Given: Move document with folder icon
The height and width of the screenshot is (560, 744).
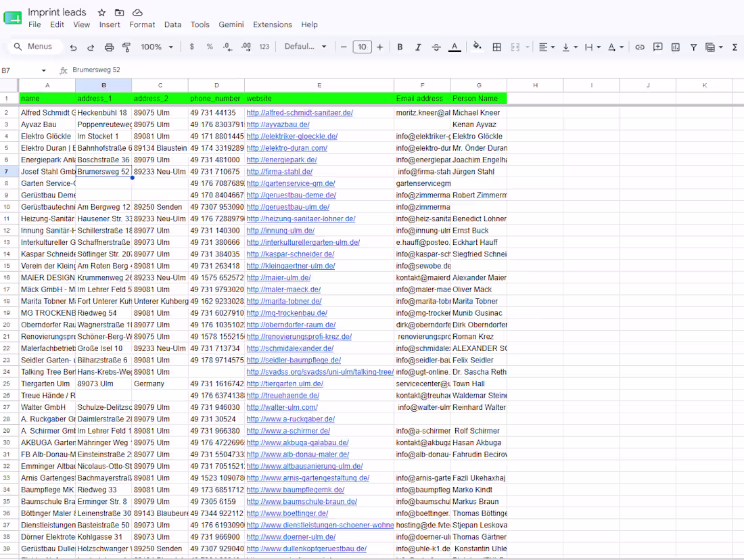Looking at the screenshot, I should pyautogui.click(x=119, y=12).
